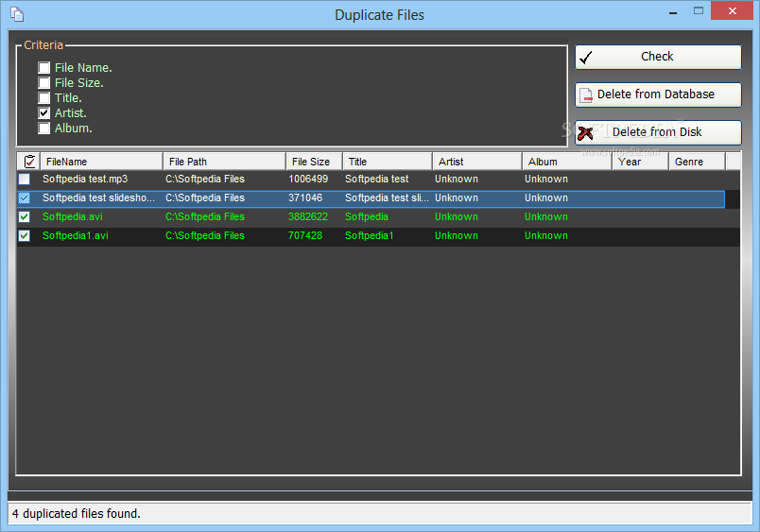760x532 pixels.
Task: Click Delete from Disk button
Action: [658, 132]
